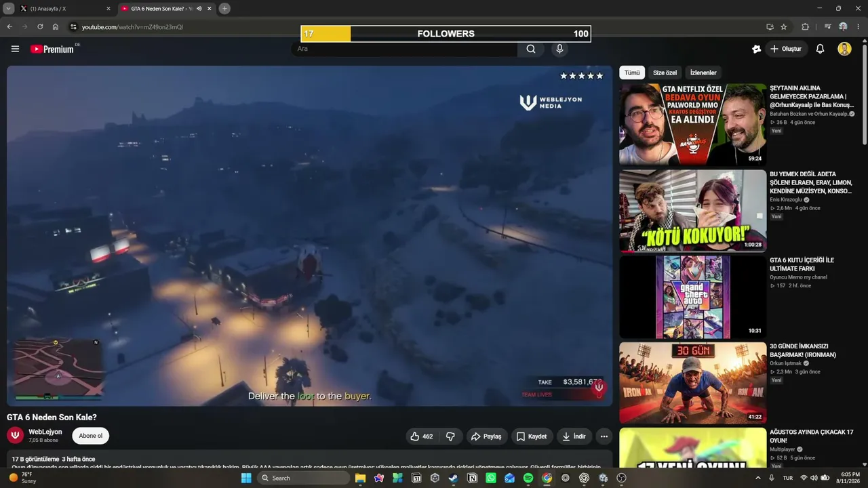Open the Oluştur create menu
868x488 pixels.
point(787,49)
